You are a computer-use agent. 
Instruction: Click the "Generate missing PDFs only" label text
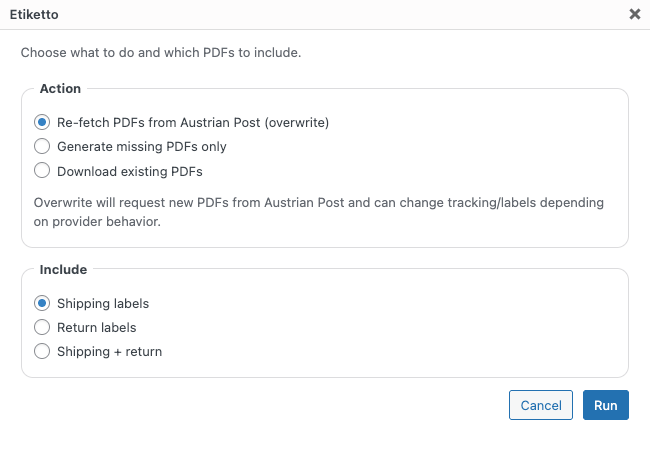point(142,146)
